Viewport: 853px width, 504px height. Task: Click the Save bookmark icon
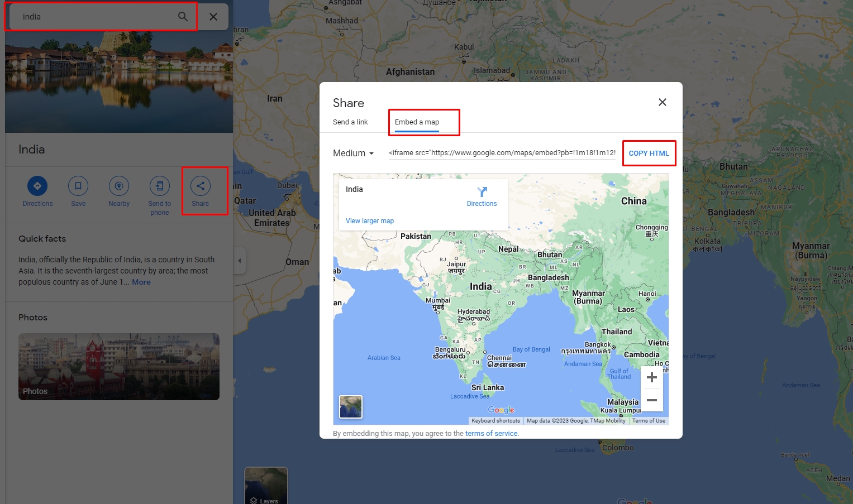pyautogui.click(x=78, y=186)
